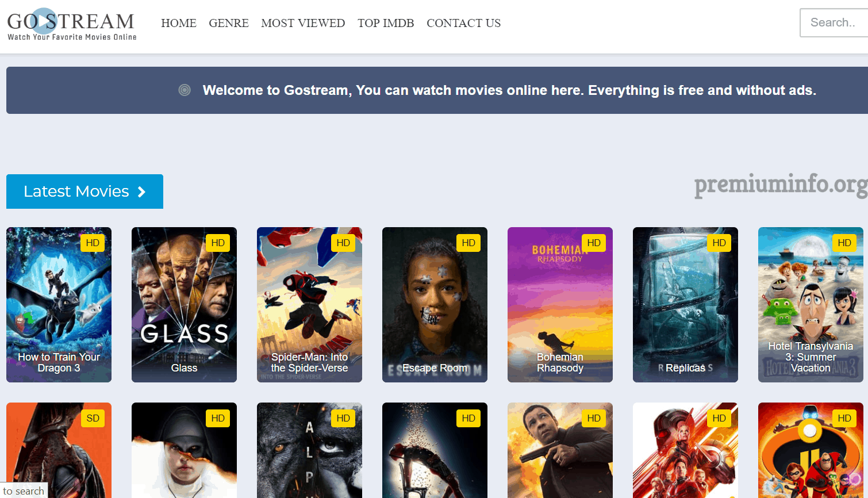Click HD badge on How to Train Your Dragon 3
The width and height of the screenshot is (868, 498).
[93, 243]
